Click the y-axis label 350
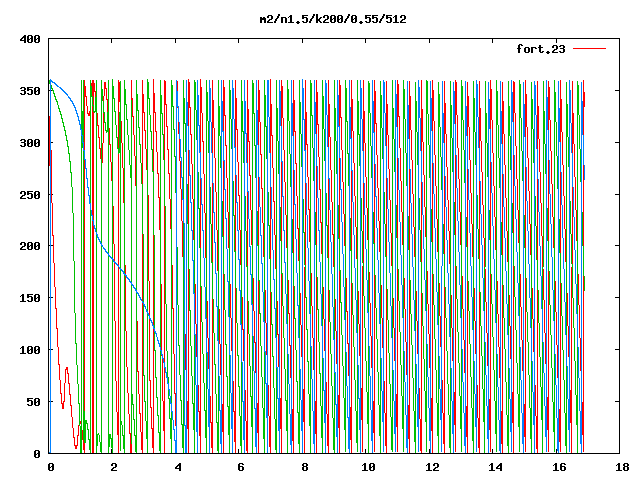 click(x=30, y=91)
